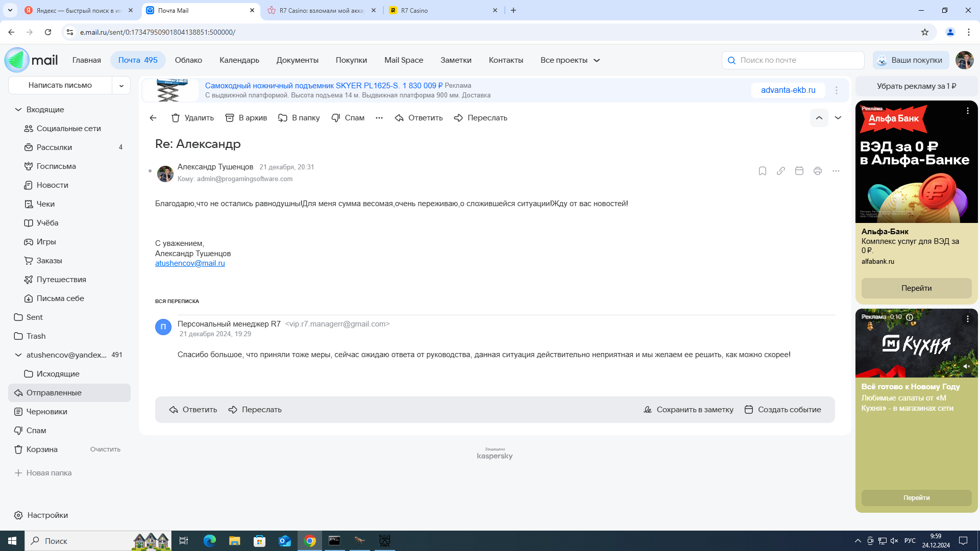The image size is (980, 551).
Task: Click Переслать in top toolbar
Action: [480, 118]
